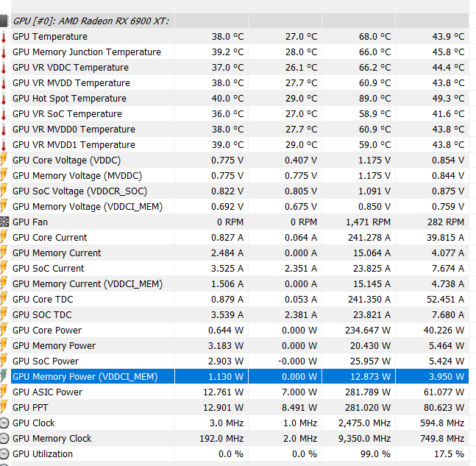The height and width of the screenshot is (466, 476).
Task: Click the 1.091 V SoC voltage maximum
Action: click(x=374, y=191)
